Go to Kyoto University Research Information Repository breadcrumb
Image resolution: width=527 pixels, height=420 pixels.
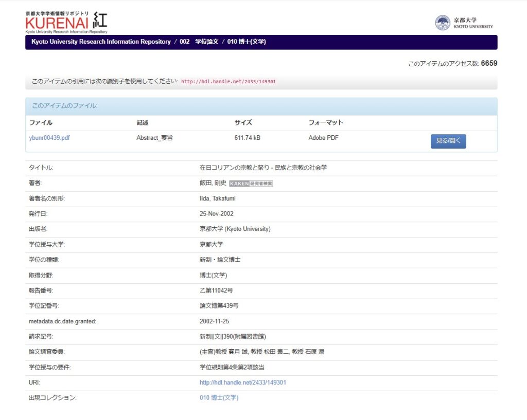click(101, 42)
